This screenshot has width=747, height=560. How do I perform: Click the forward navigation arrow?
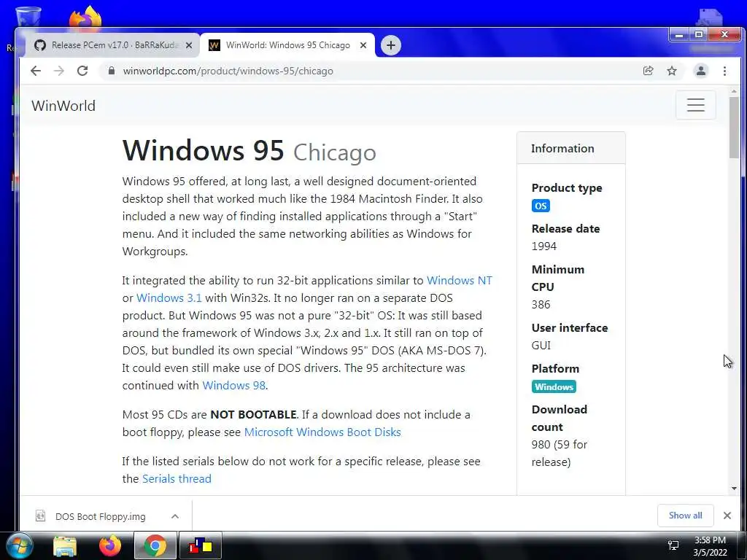pos(59,71)
